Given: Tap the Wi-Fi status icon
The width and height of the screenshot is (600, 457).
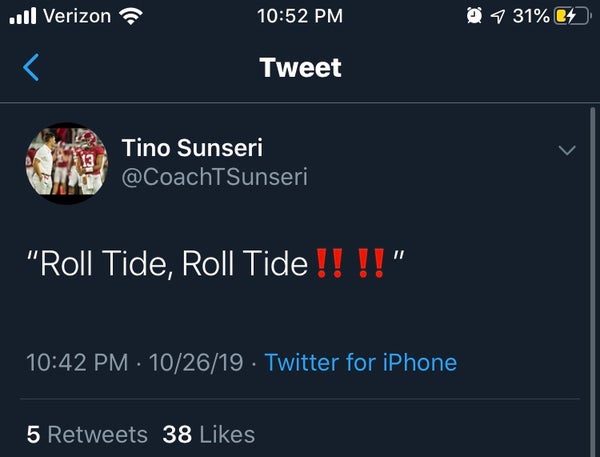Looking at the screenshot, I should coord(130,16).
